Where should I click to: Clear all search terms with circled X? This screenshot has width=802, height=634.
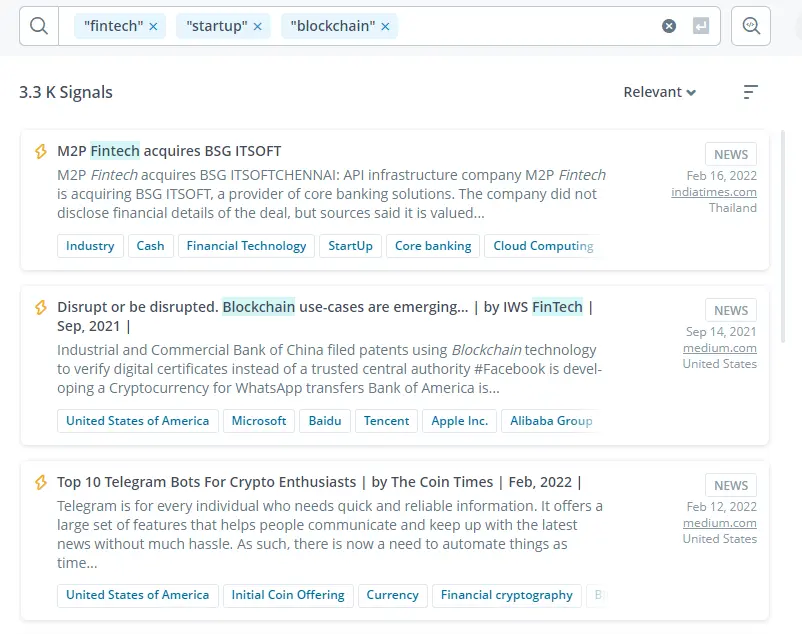pyautogui.click(x=669, y=26)
